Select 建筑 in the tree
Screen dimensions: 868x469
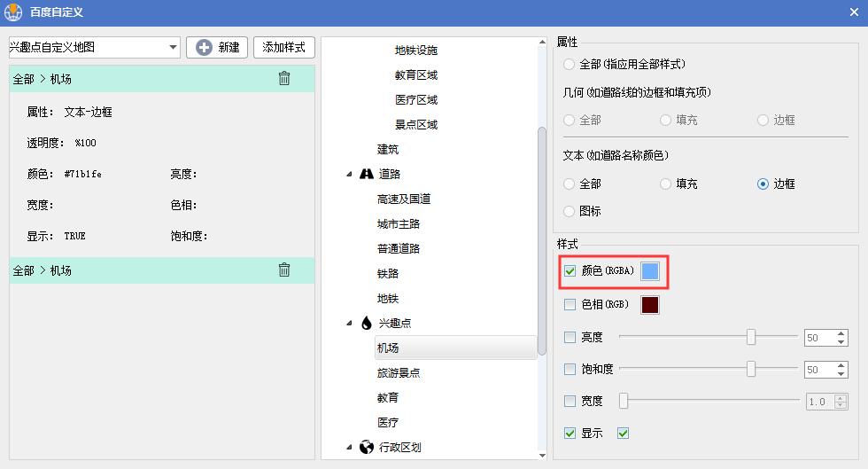coord(388,149)
